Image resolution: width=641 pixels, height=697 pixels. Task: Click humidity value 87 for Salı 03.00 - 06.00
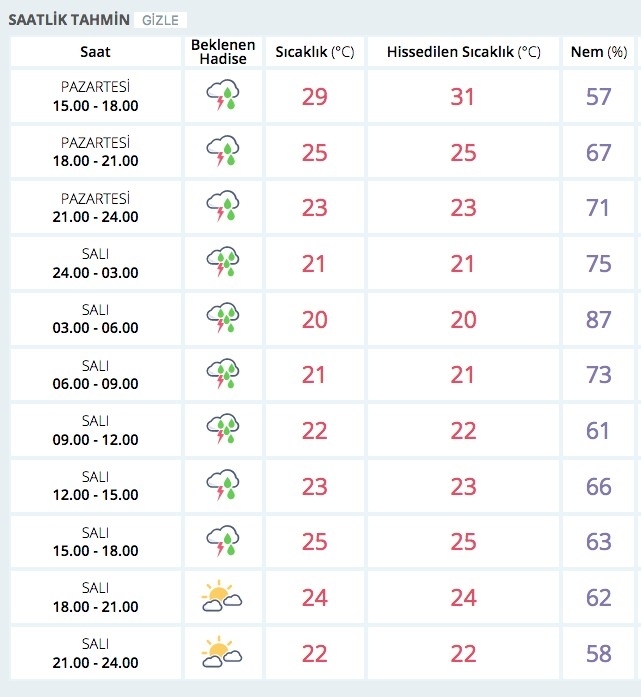coord(598,320)
